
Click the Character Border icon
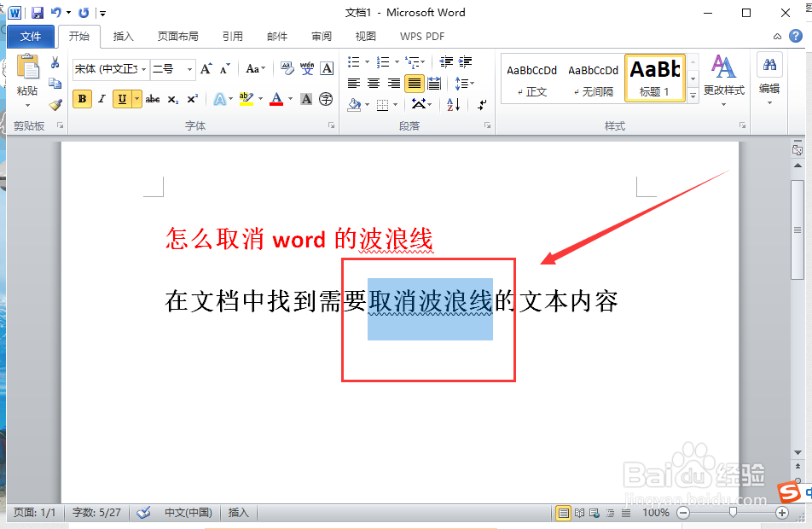[326, 68]
